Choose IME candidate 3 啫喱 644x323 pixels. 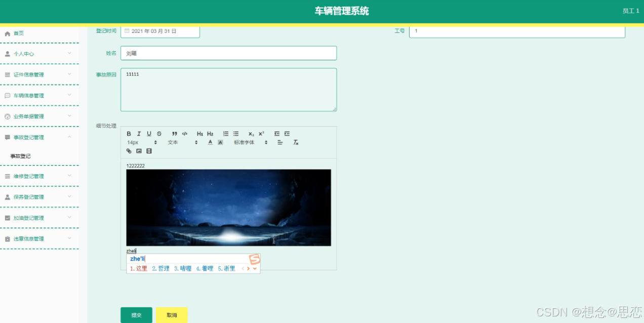tap(182, 268)
